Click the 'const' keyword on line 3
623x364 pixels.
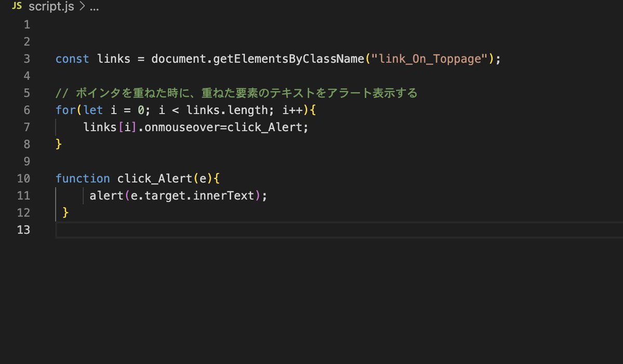click(72, 59)
